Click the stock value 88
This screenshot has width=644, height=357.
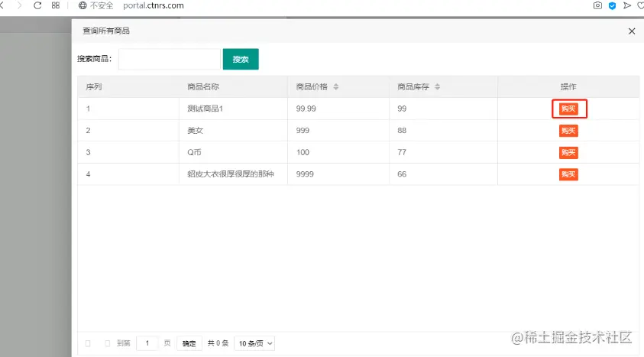pyautogui.click(x=402, y=130)
